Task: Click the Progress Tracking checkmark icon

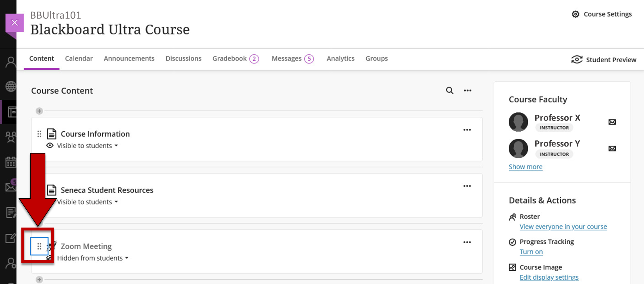Action: click(512, 242)
